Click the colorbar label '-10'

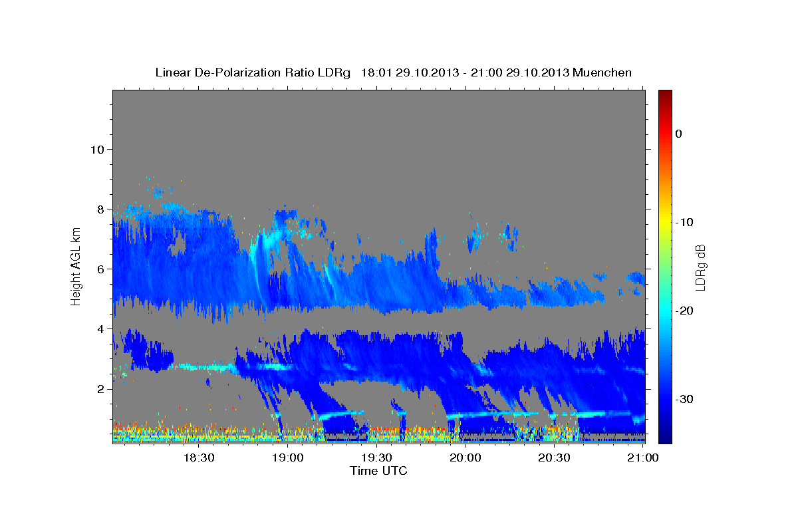(685, 222)
